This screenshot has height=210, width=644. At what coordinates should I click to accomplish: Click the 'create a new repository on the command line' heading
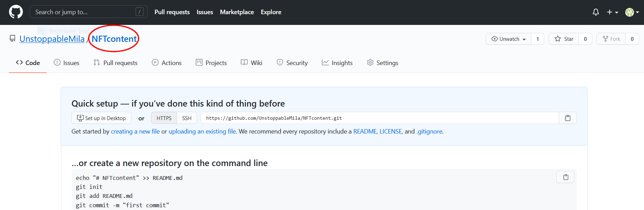[169, 163]
